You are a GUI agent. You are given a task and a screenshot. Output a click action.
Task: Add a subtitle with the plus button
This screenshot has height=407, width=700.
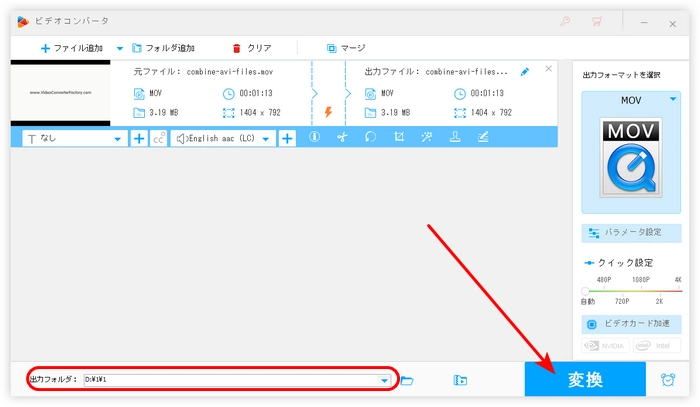click(x=139, y=139)
